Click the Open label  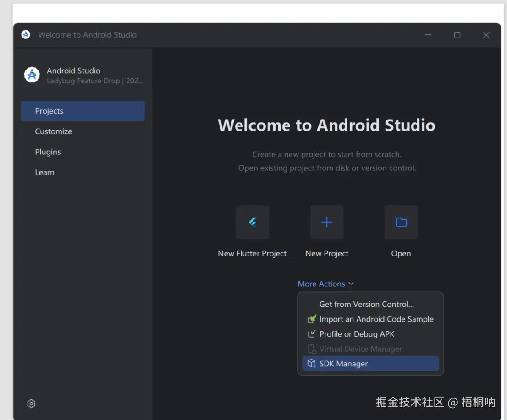click(x=401, y=254)
